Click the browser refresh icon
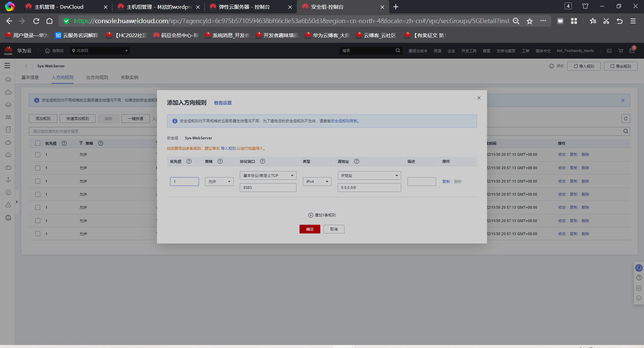The height and width of the screenshot is (348, 644). click(36, 21)
